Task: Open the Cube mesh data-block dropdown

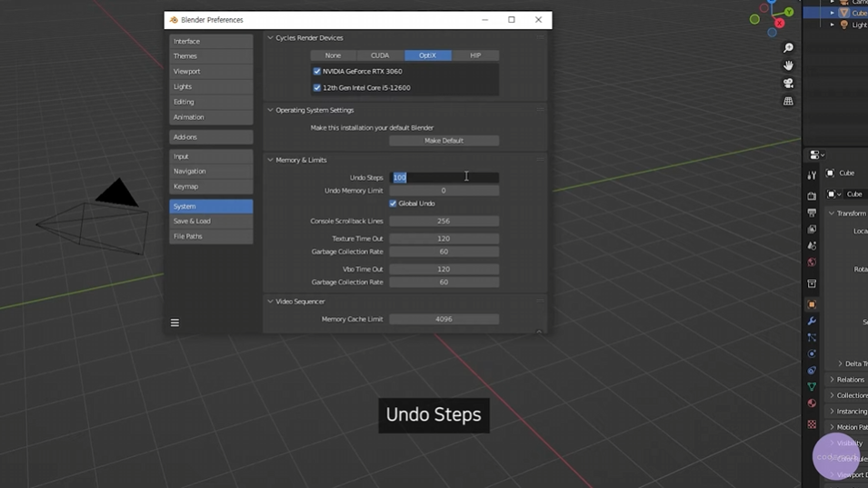Action: click(x=833, y=194)
